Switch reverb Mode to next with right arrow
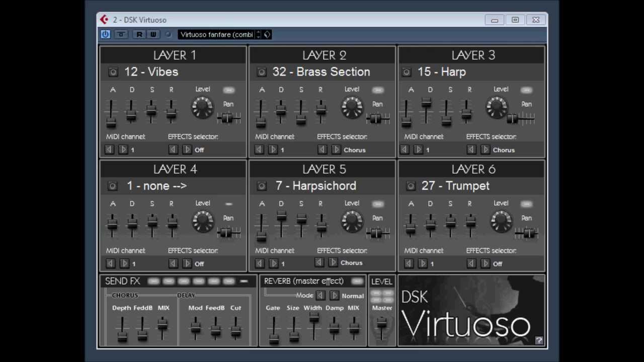 pos(334,296)
